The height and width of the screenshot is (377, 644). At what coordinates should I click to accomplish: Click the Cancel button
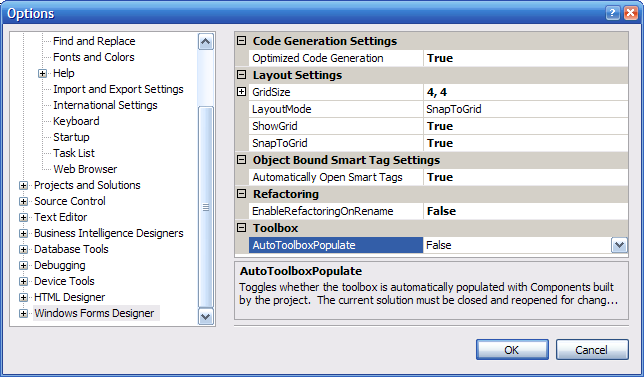pyautogui.click(x=592, y=349)
